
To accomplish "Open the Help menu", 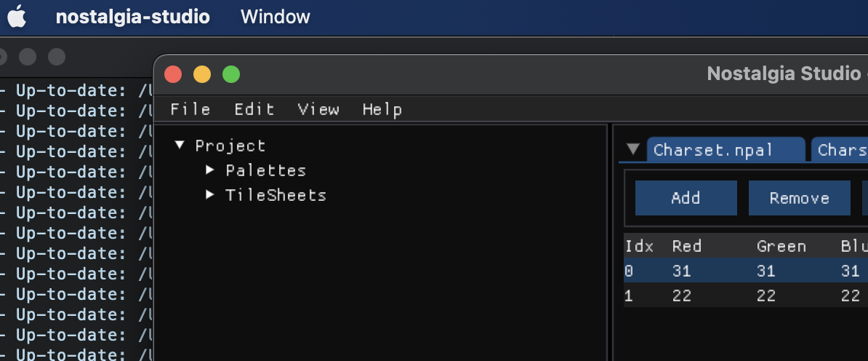I will (x=382, y=109).
